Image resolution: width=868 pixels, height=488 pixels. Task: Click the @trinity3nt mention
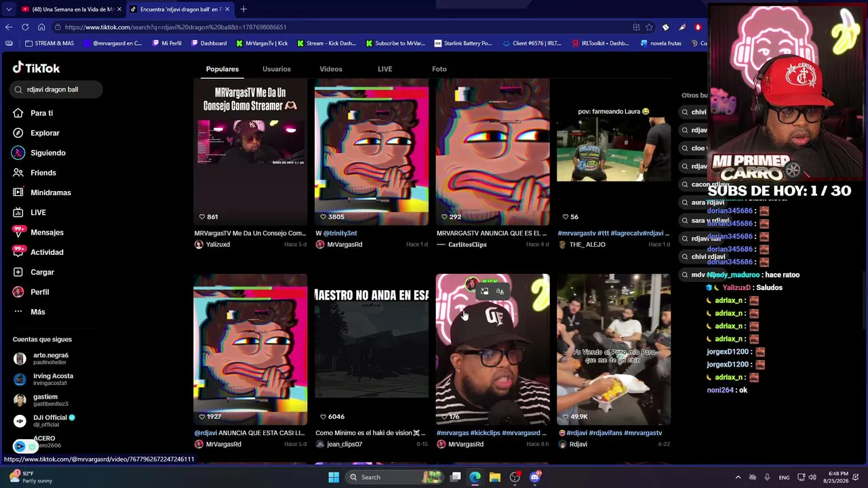click(340, 233)
